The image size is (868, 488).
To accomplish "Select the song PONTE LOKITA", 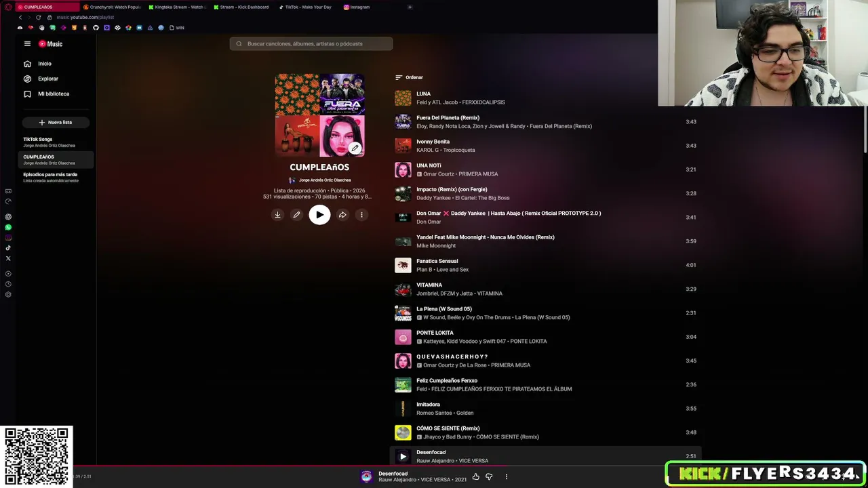I will point(435,333).
